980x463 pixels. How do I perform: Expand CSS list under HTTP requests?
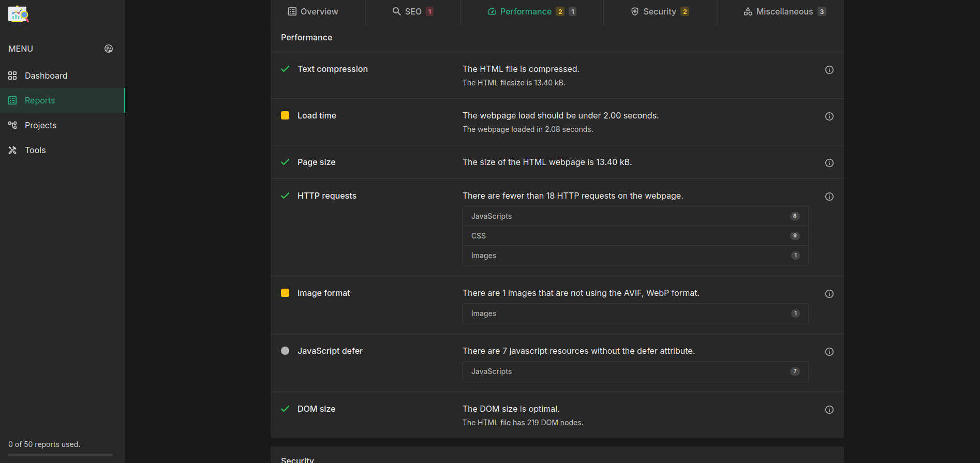(635, 236)
